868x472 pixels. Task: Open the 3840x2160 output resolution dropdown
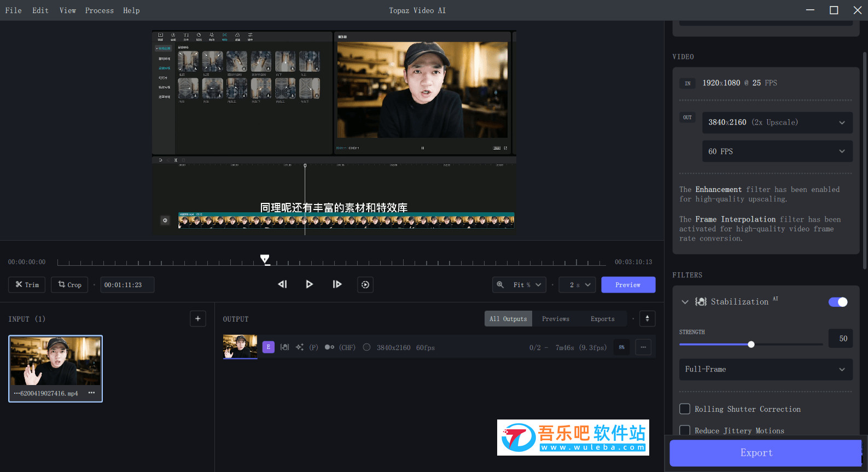coord(777,123)
